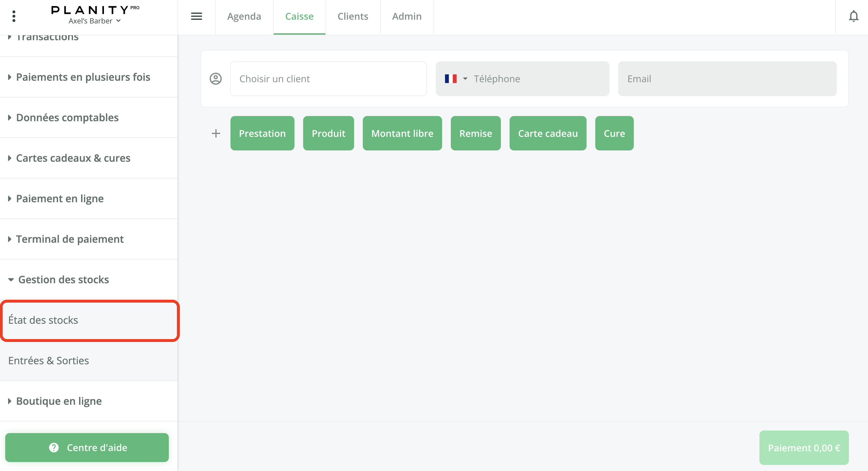Viewport: 868px width, 471px height.
Task: Open the French flag country selector
Action: [455, 79]
